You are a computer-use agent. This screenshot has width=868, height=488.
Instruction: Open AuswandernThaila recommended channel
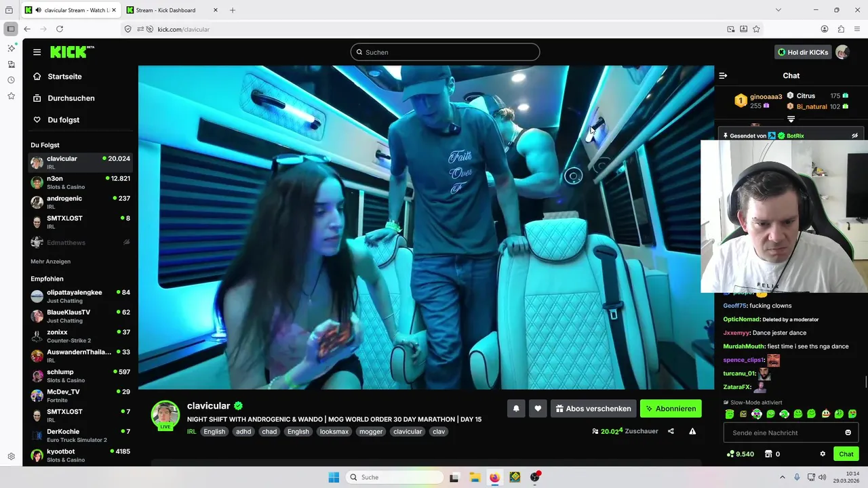[81, 356]
